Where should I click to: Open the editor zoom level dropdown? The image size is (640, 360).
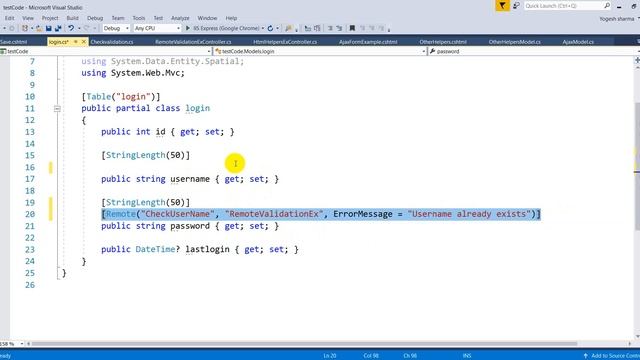click(x=12, y=344)
